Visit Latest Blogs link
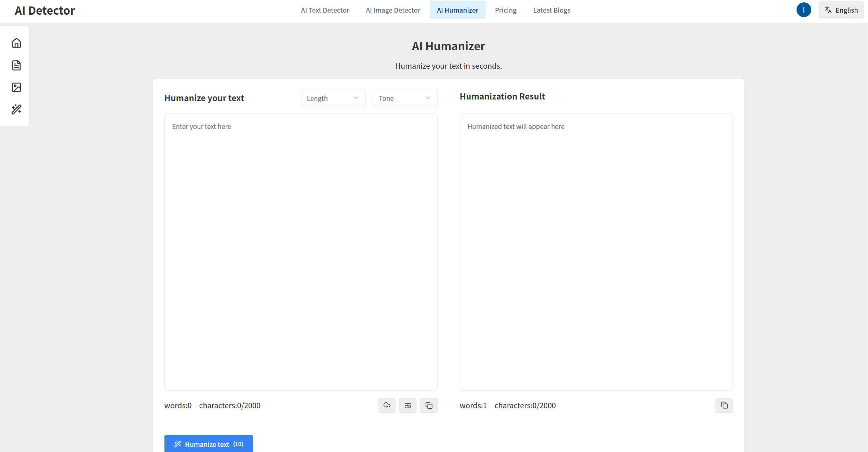868x452 pixels. [x=551, y=10]
